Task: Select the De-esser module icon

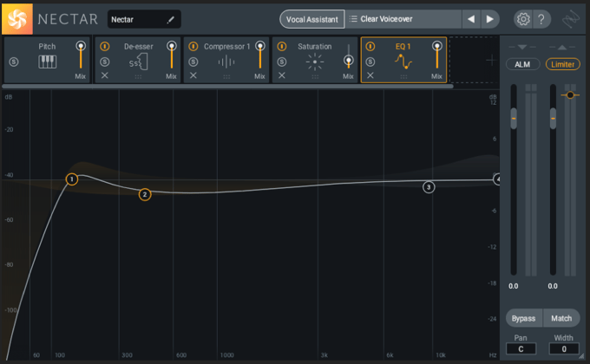Action: coord(139,62)
